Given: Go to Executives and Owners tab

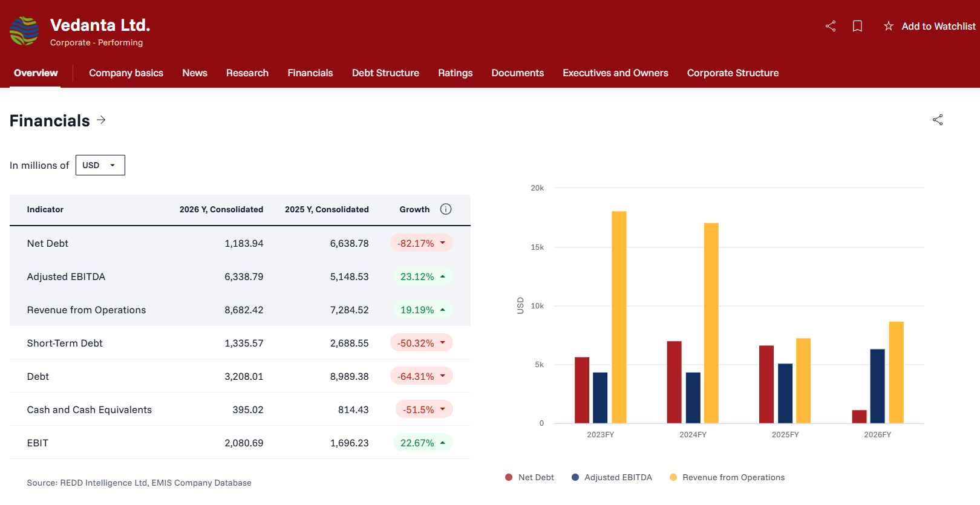Looking at the screenshot, I should pyautogui.click(x=615, y=73).
